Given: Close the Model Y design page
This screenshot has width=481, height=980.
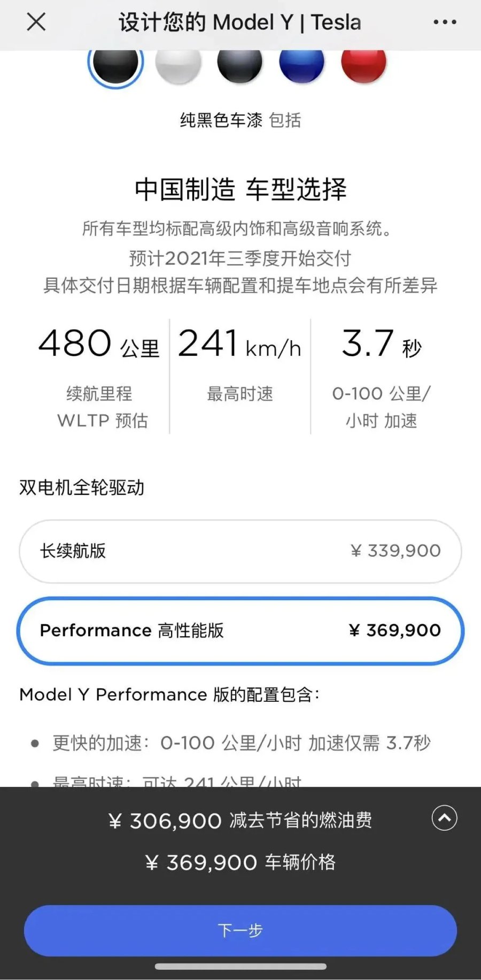Looking at the screenshot, I should point(36,22).
